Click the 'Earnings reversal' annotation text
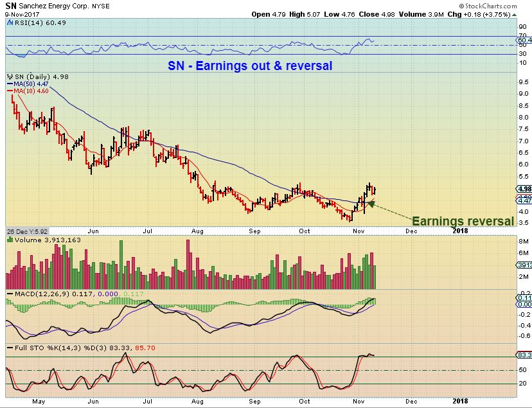 tap(463, 221)
